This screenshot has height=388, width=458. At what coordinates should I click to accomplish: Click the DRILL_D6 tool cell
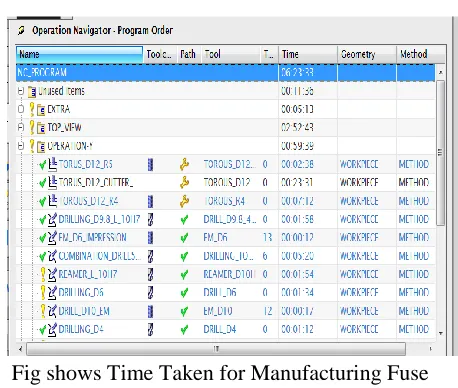tap(220, 293)
